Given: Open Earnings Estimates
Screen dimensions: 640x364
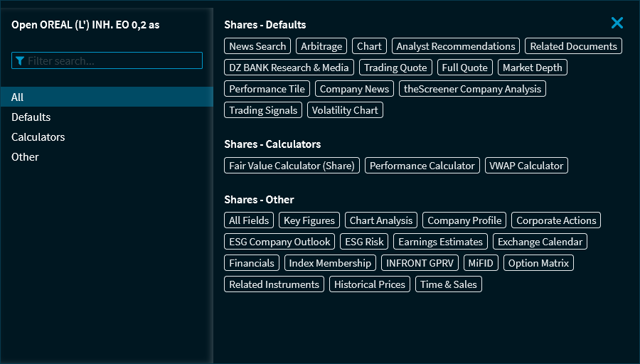Looking at the screenshot, I should [441, 242].
